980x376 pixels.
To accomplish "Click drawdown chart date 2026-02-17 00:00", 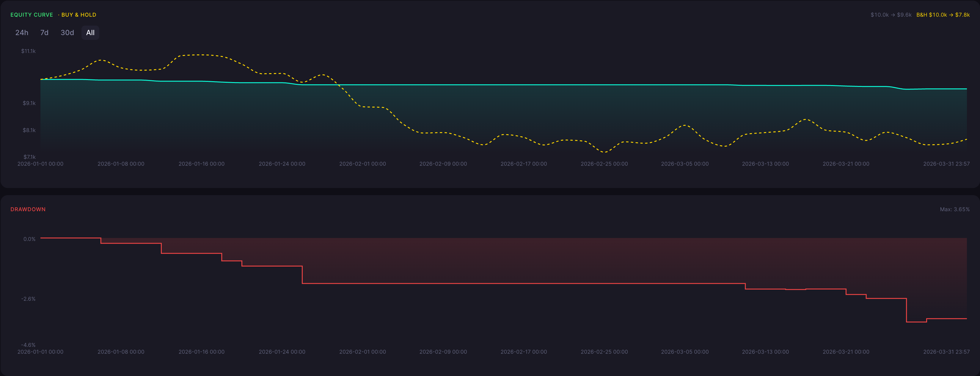I will [524, 352].
